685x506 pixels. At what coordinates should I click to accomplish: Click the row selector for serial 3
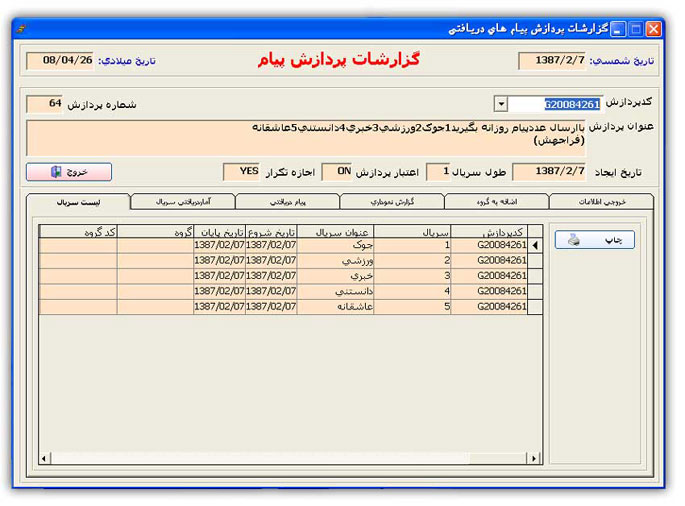coord(535,276)
